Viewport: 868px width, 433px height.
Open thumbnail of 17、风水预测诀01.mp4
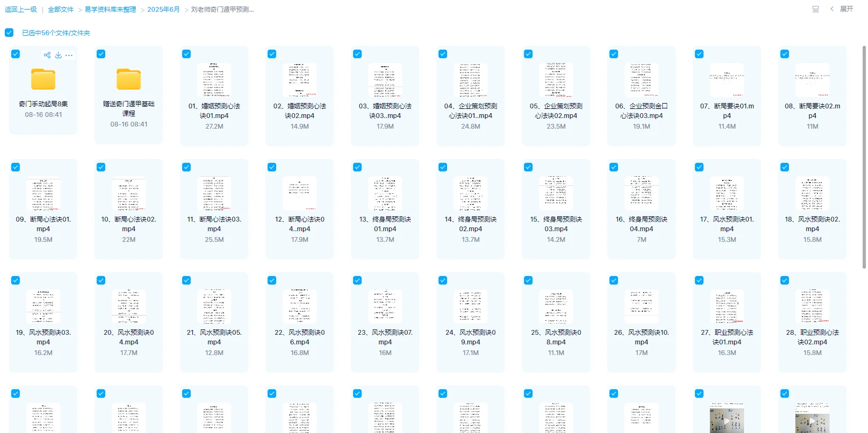(x=727, y=194)
